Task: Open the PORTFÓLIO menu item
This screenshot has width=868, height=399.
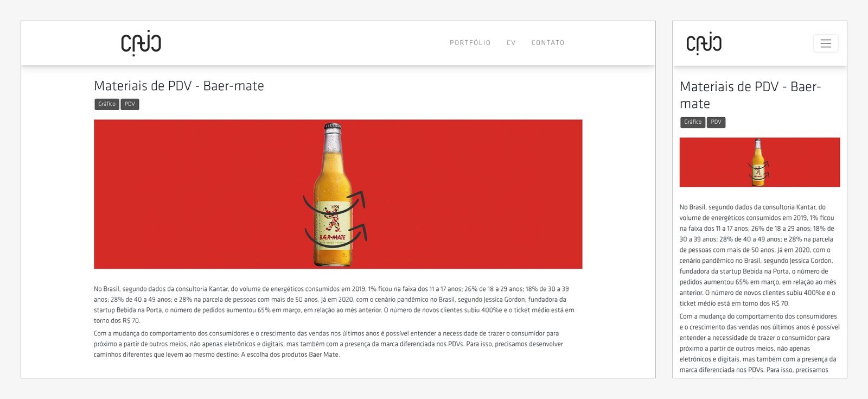Action: (x=470, y=43)
